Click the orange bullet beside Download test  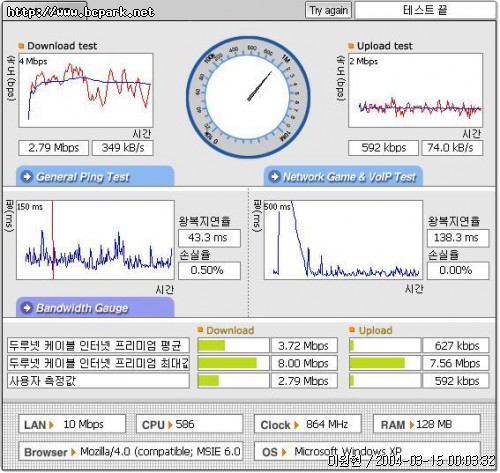(21, 46)
